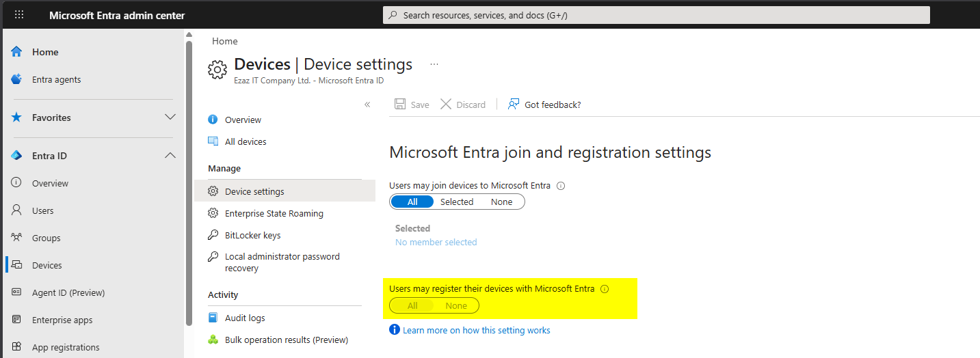Click the Home icon in sidebar
The height and width of the screenshot is (358, 980).
tap(16, 52)
